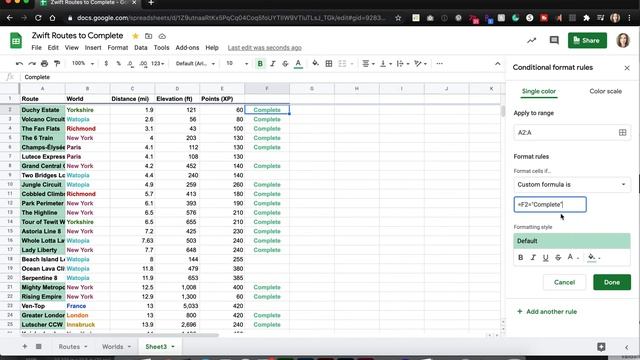This screenshot has height=360, width=640.
Task: Open the File menu
Action: 36,48
